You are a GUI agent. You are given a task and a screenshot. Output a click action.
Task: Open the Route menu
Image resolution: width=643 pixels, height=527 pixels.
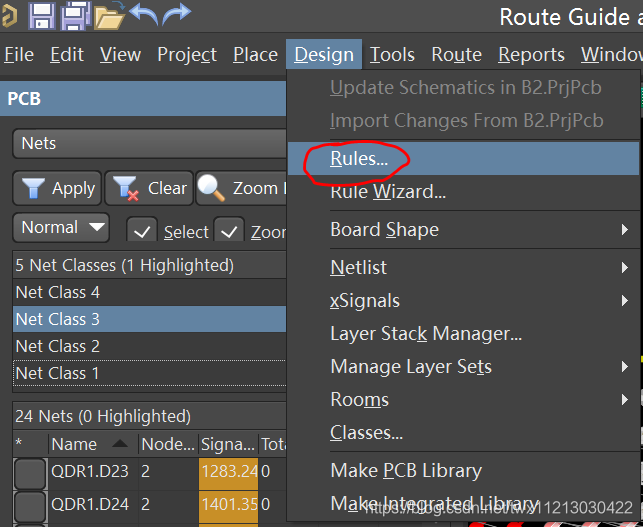pyautogui.click(x=456, y=55)
